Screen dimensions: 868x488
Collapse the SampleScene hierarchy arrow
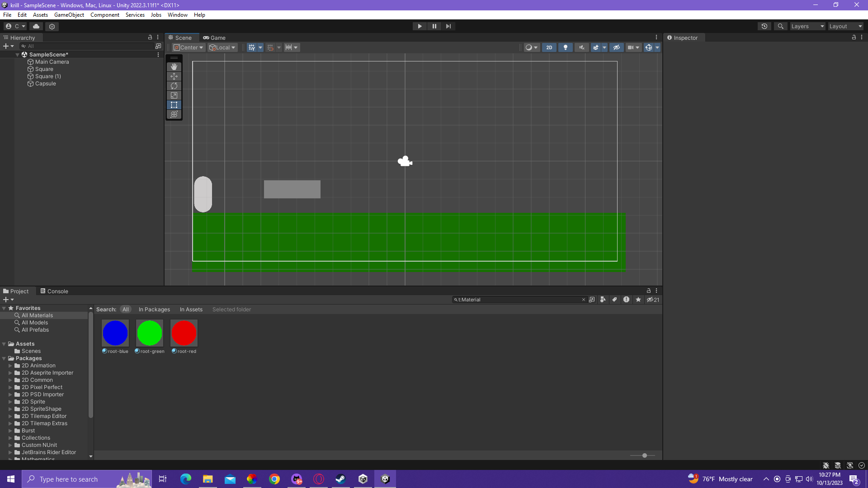tap(18, 55)
